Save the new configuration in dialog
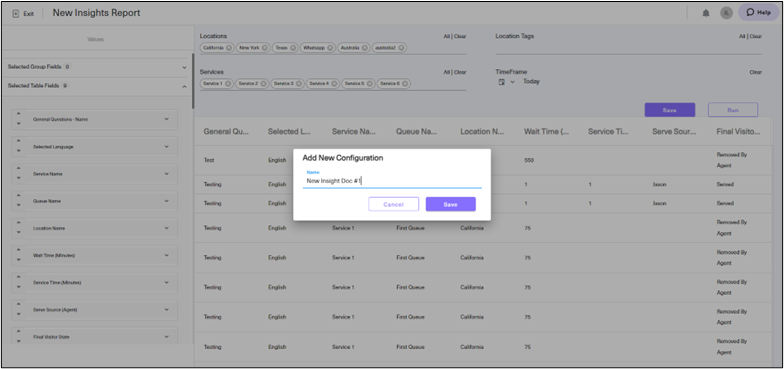 (x=450, y=204)
